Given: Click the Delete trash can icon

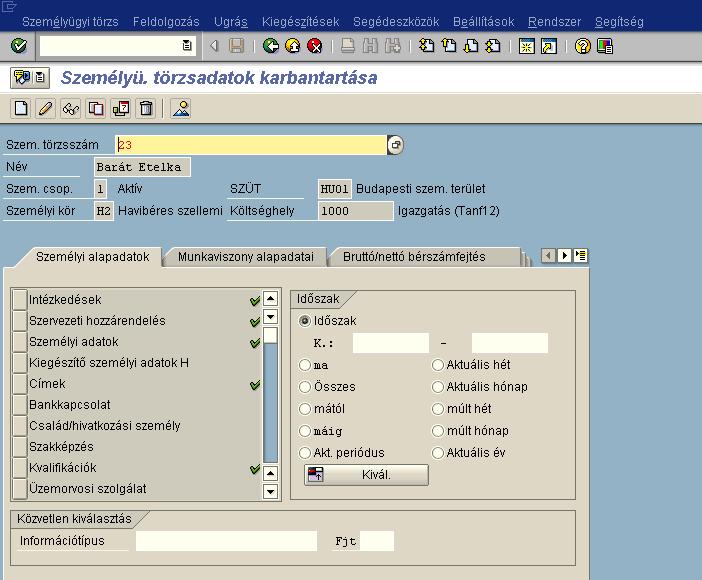Looking at the screenshot, I should (146, 108).
